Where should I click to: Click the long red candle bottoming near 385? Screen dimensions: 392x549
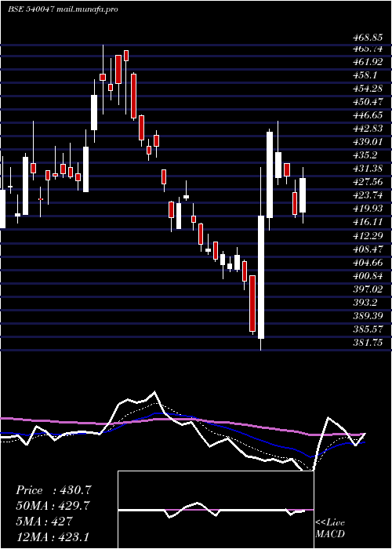coord(252,304)
